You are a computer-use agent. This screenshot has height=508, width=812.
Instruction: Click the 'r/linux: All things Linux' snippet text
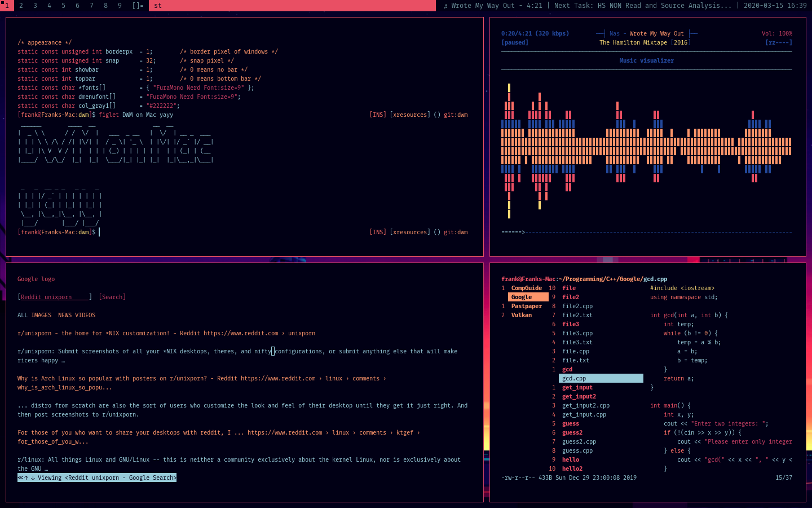pos(239,464)
